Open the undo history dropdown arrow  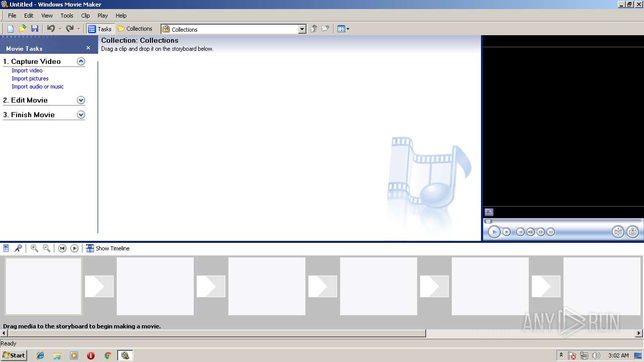pos(60,29)
